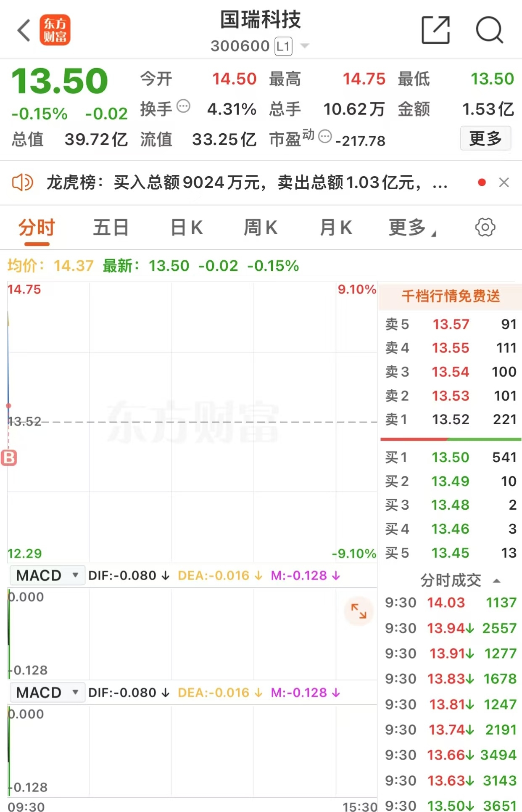Tap trade row 13.66 volume 3494

451,755
